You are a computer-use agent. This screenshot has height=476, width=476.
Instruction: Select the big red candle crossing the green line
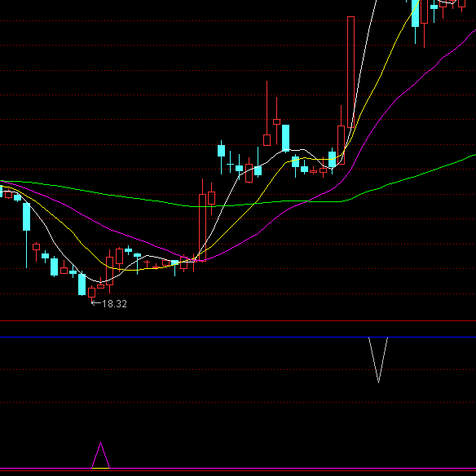click(x=202, y=227)
